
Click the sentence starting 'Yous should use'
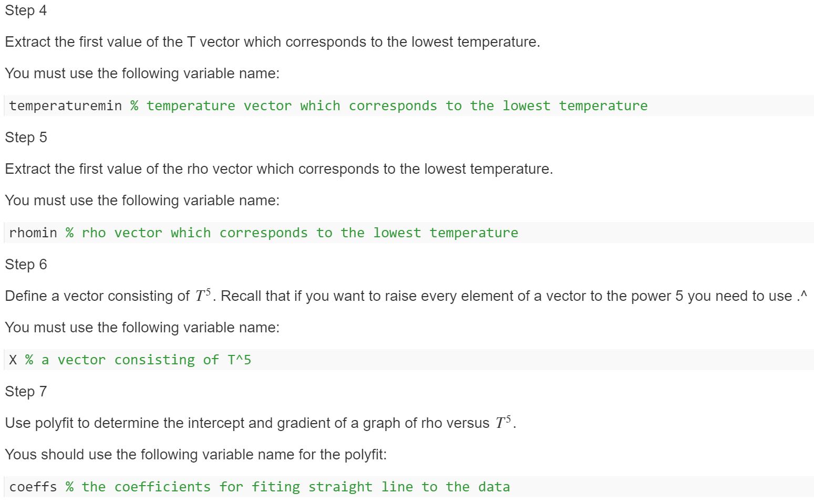(195, 455)
